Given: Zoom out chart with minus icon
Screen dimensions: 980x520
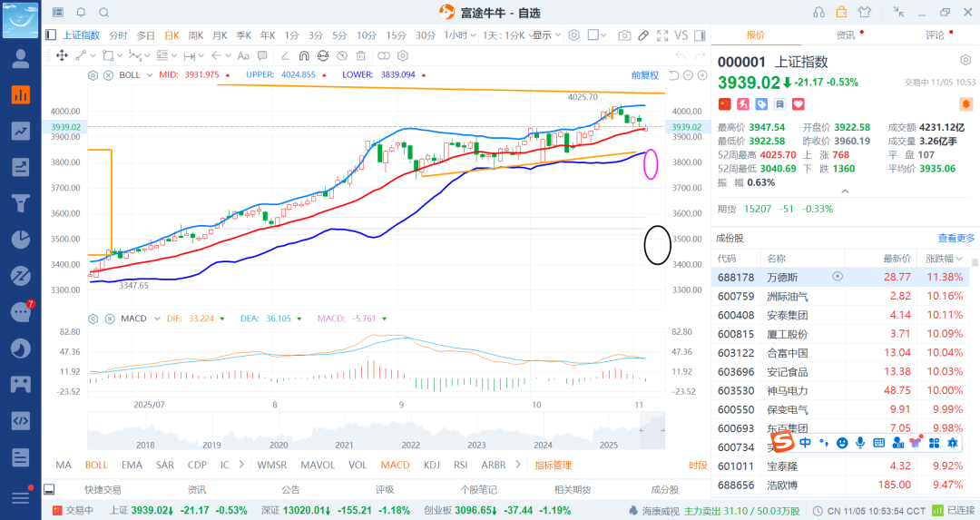Looking at the screenshot, I should 688,75.
